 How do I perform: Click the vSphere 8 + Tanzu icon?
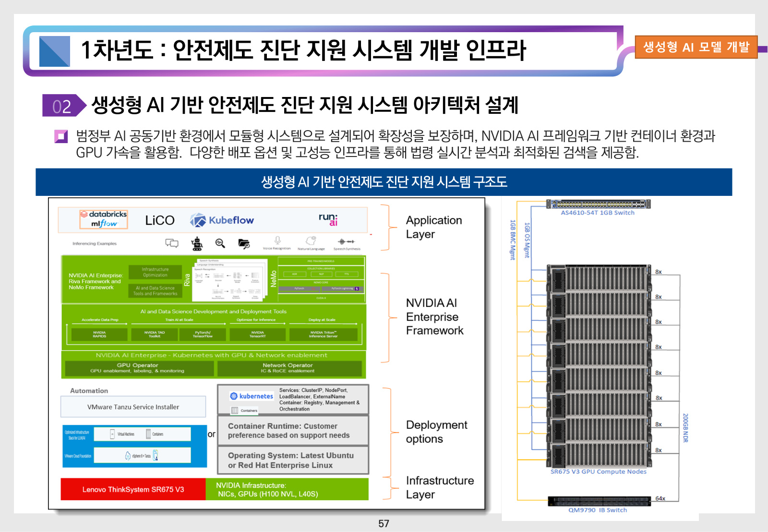click(x=129, y=455)
